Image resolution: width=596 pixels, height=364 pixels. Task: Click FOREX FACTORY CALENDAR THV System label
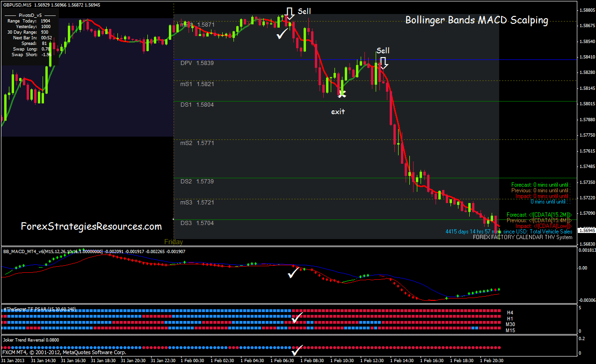tap(523, 237)
